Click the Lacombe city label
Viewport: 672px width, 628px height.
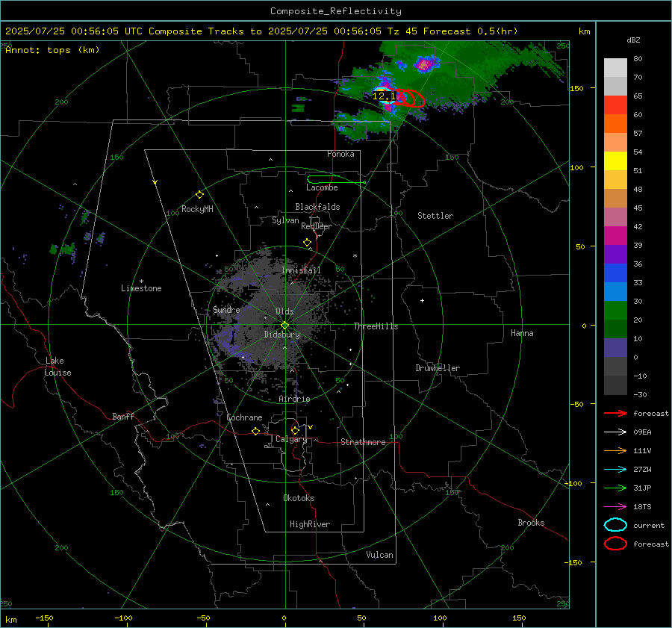(x=322, y=187)
